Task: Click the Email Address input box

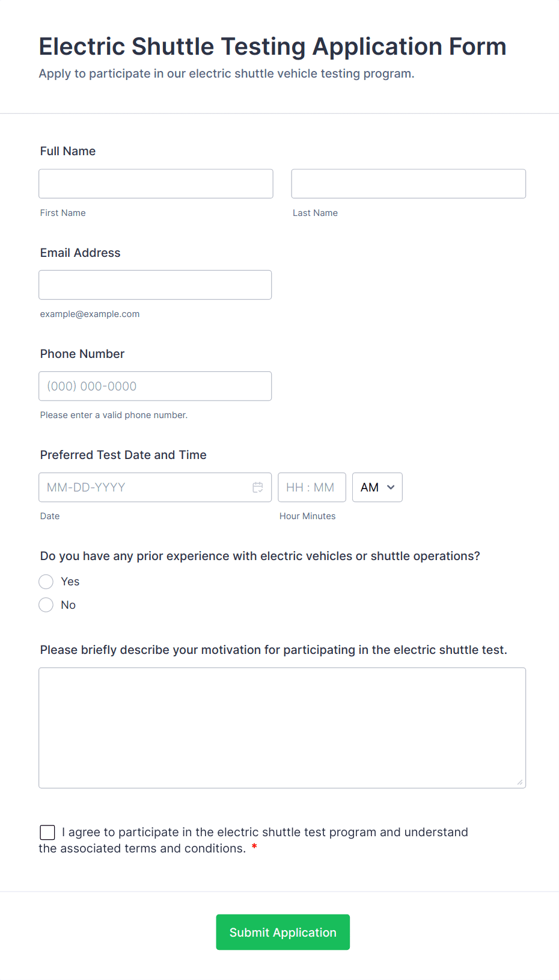Action: coord(155,285)
